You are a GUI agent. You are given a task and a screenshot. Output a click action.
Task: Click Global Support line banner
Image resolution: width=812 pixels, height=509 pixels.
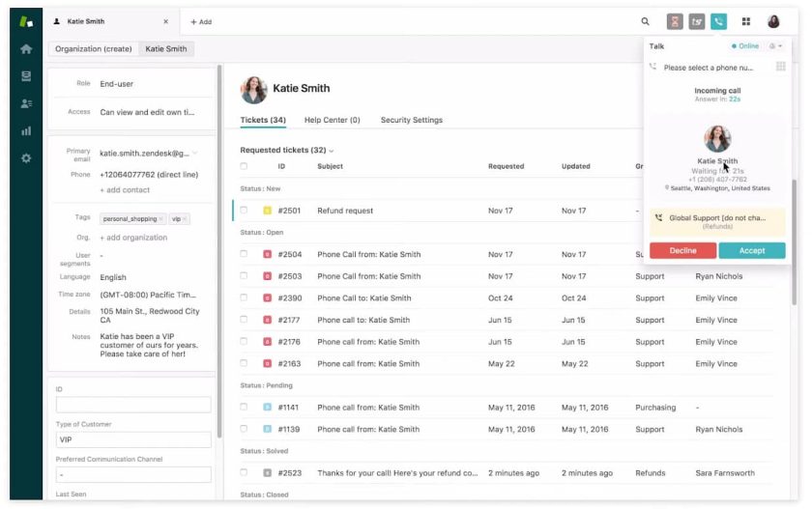pyautogui.click(x=717, y=221)
